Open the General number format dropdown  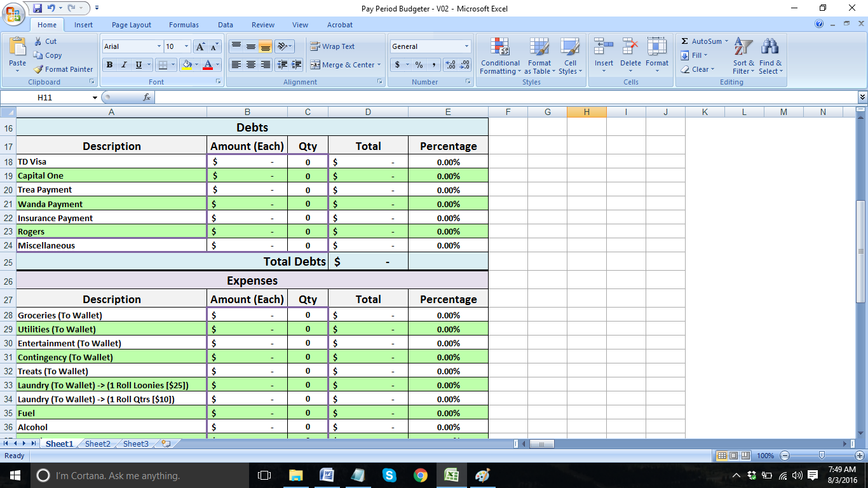click(466, 46)
